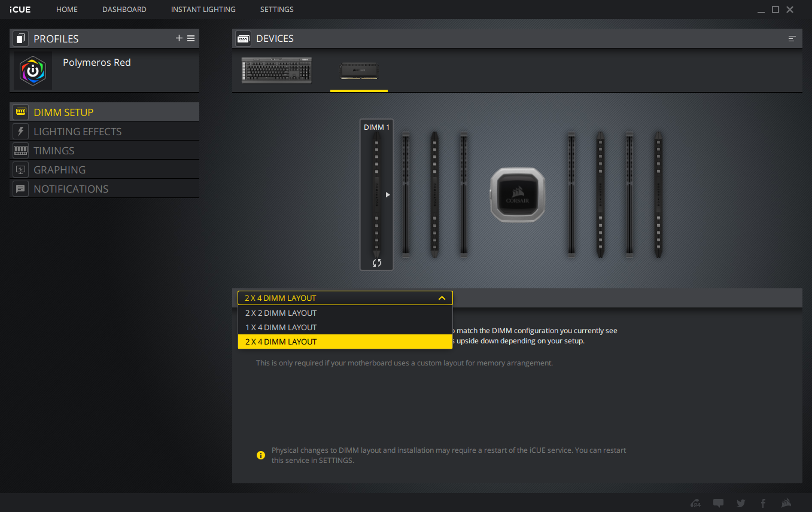Maximize the iCUE window
The width and height of the screenshot is (812, 512).
pyautogui.click(x=775, y=10)
